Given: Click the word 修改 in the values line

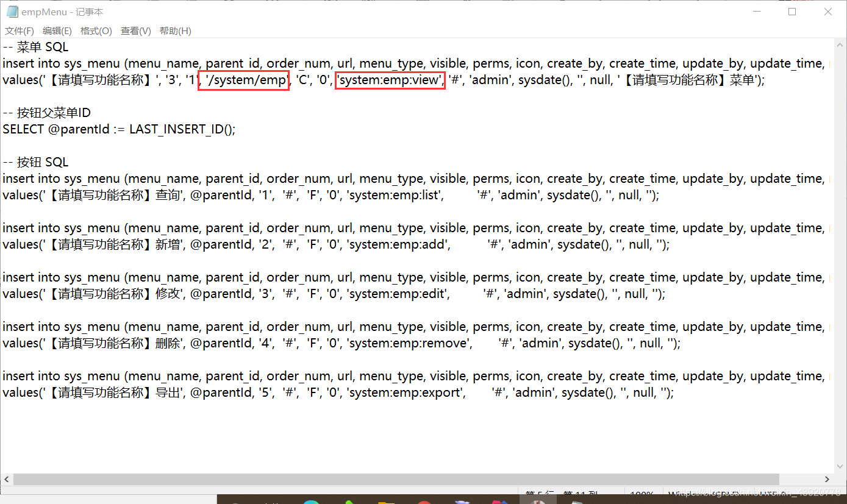Looking at the screenshot, I should (167, 294).
